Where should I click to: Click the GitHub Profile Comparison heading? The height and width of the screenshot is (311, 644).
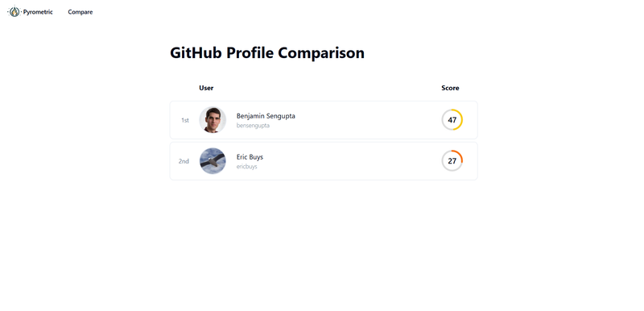pos(267,53)
